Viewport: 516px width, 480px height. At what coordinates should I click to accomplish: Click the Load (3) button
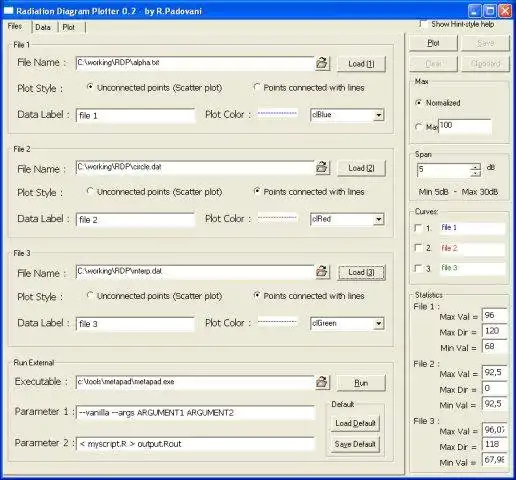(361, 272)
